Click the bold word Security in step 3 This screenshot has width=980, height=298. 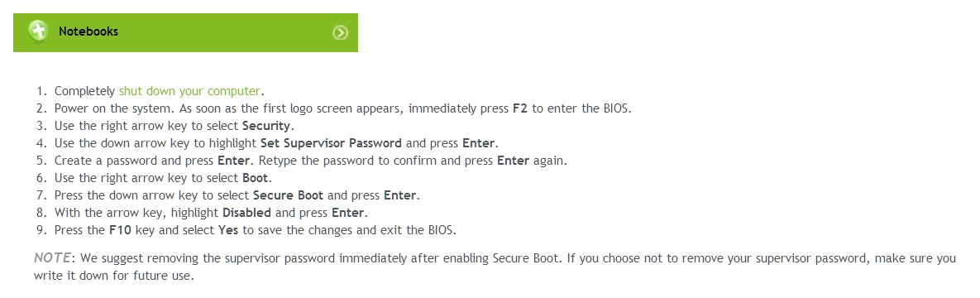click(x=266, y=126)
